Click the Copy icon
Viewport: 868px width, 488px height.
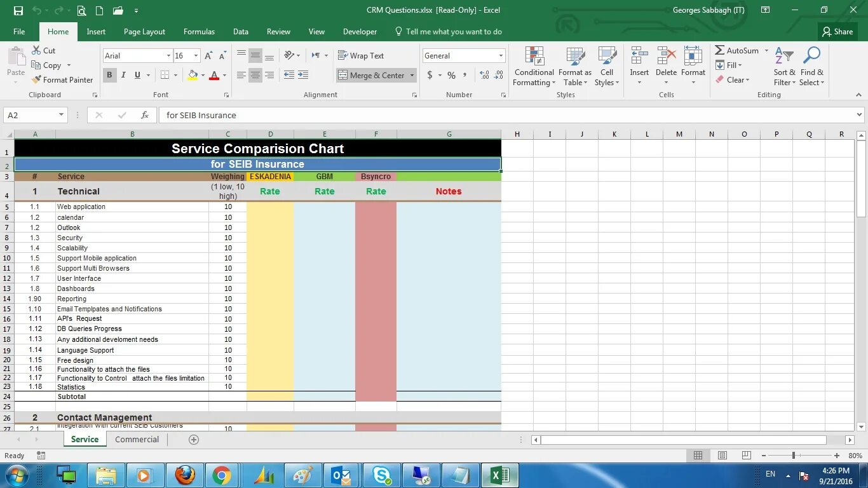click(x=36, y=65)
